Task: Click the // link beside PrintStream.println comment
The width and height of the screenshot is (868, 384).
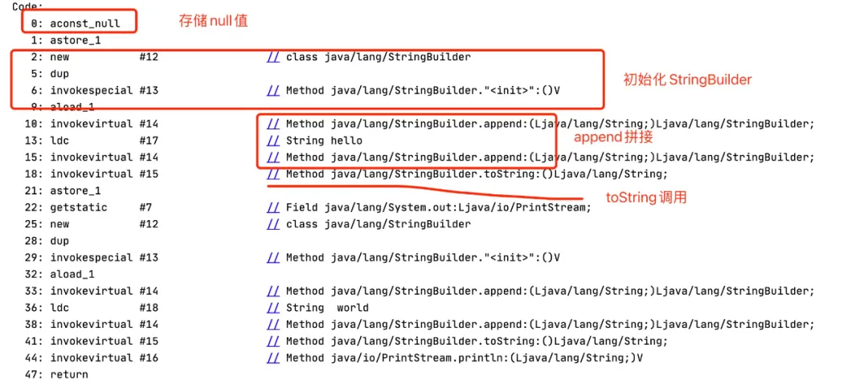Action: (x=272, y=357)
